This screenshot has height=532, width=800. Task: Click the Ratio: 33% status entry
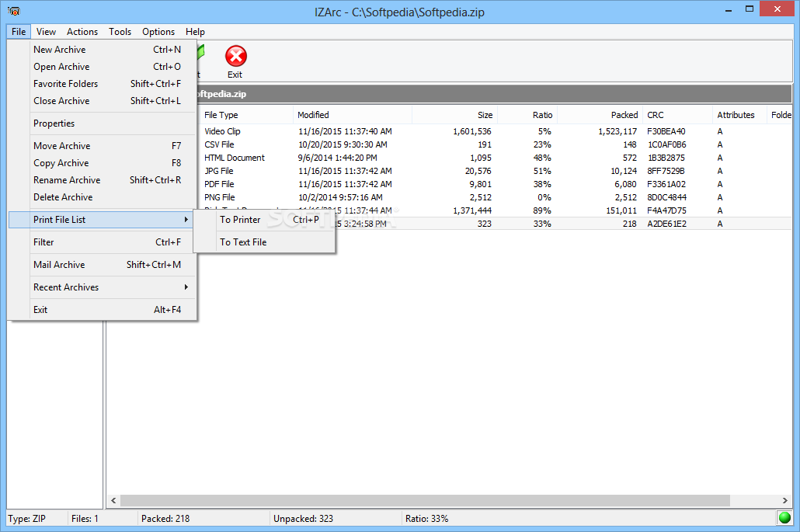tap(426, 519)
